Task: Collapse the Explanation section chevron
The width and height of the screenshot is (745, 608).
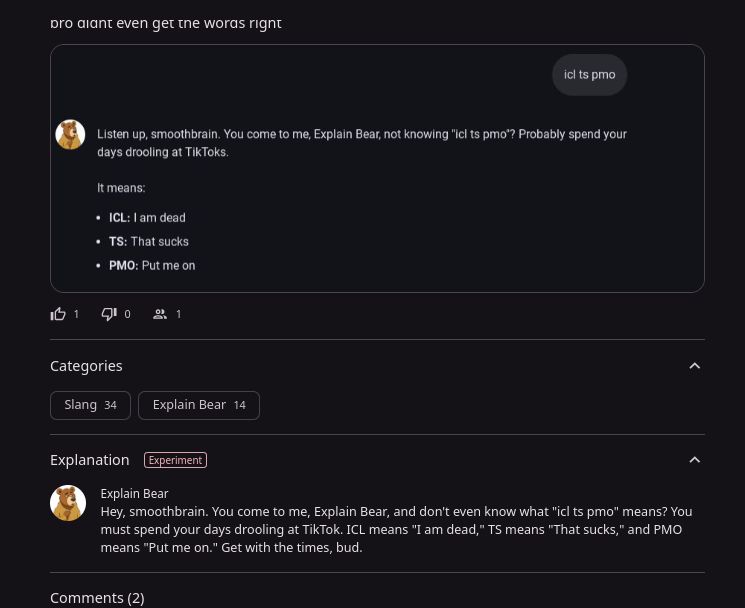Action: pos(694,460)
